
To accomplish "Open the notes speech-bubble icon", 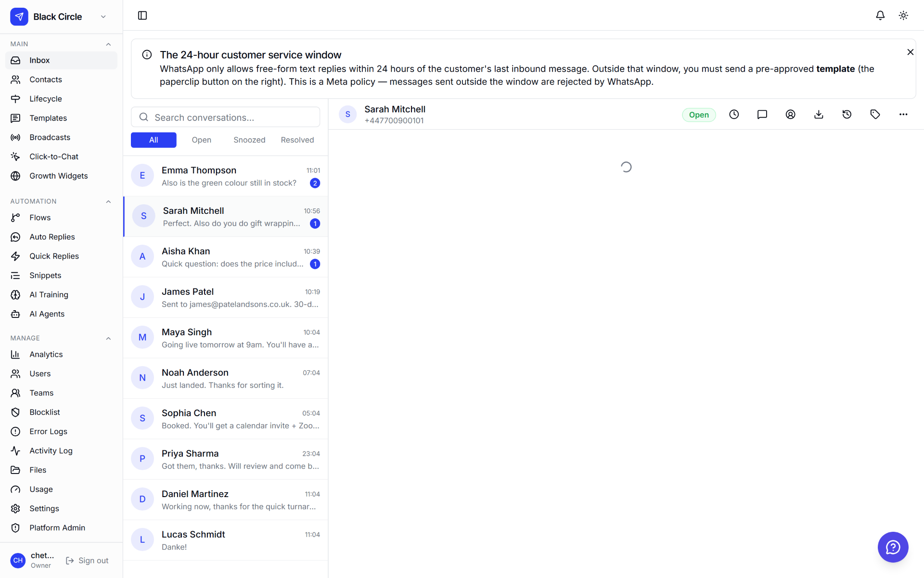I will [x=762, y=115].
